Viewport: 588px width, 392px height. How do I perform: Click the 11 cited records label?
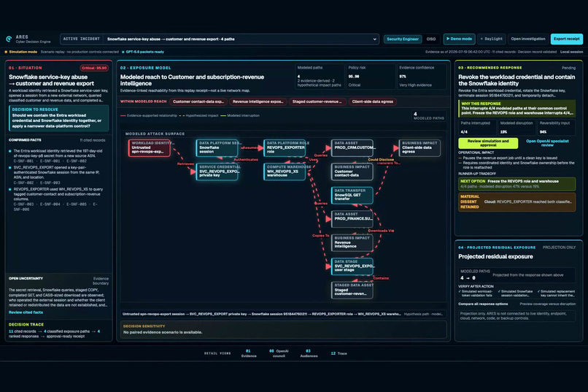click(93, 140)
